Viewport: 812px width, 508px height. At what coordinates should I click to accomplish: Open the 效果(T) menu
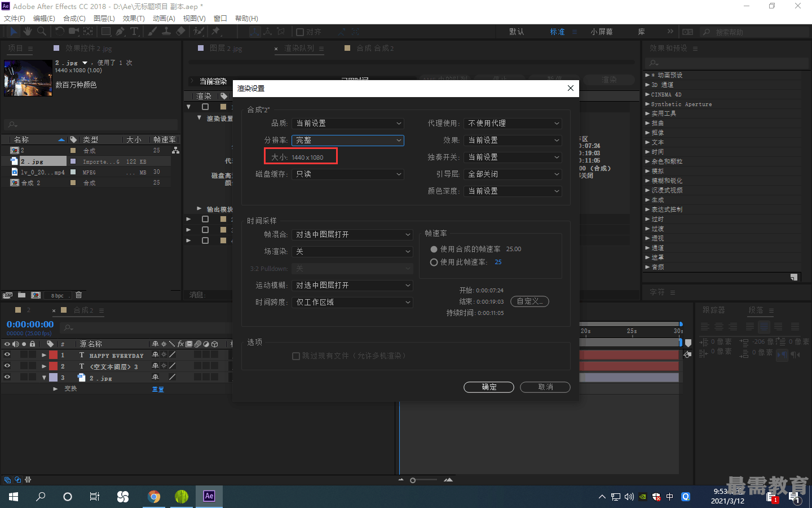pyautogui.click(x=134, y=19)
